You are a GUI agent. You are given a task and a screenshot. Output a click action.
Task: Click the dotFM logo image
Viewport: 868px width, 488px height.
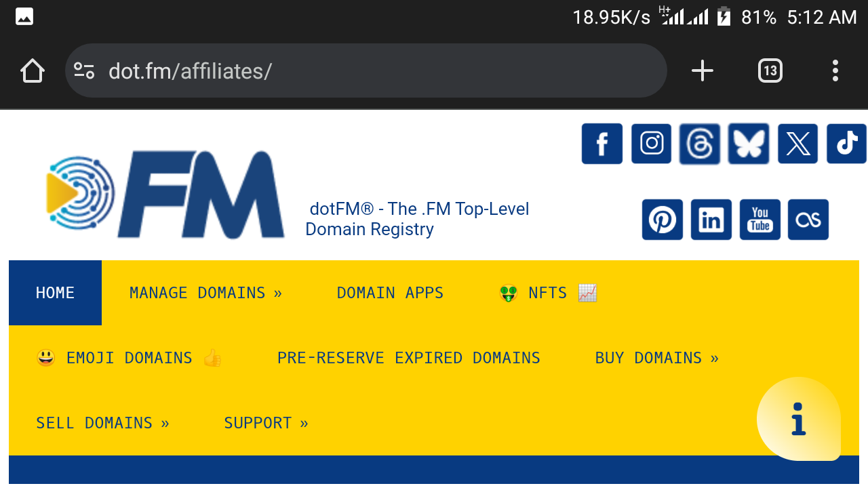tap(165, 195)
